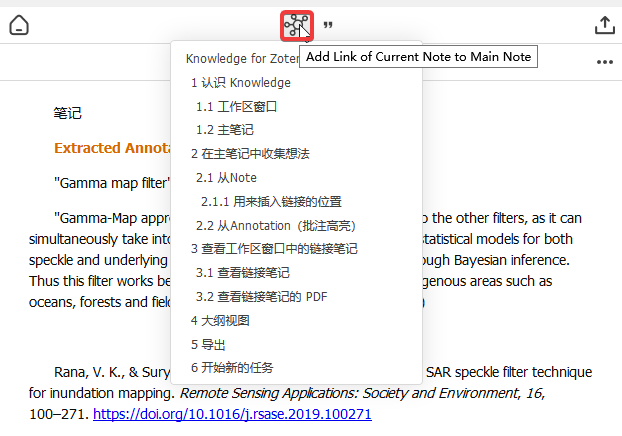Select '3.2 查看链接笔记的 PDF' entry

point(261,296)
